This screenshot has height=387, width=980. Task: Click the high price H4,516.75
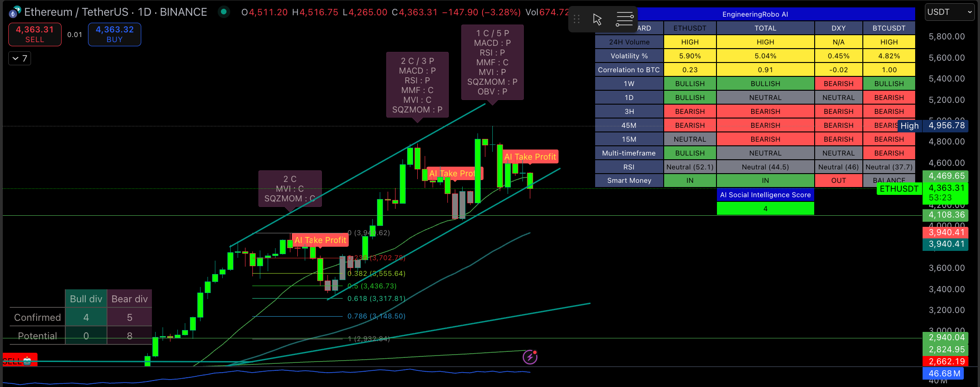click(315, 12)
